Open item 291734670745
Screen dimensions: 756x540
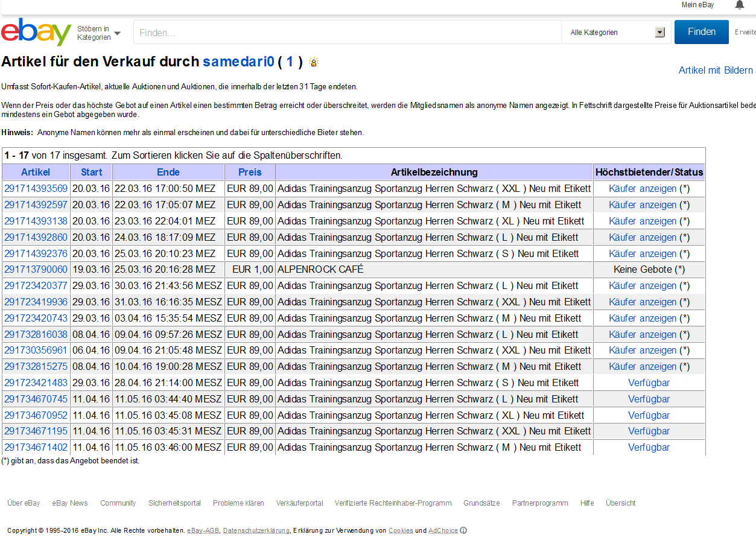click(x=36, y=399)
